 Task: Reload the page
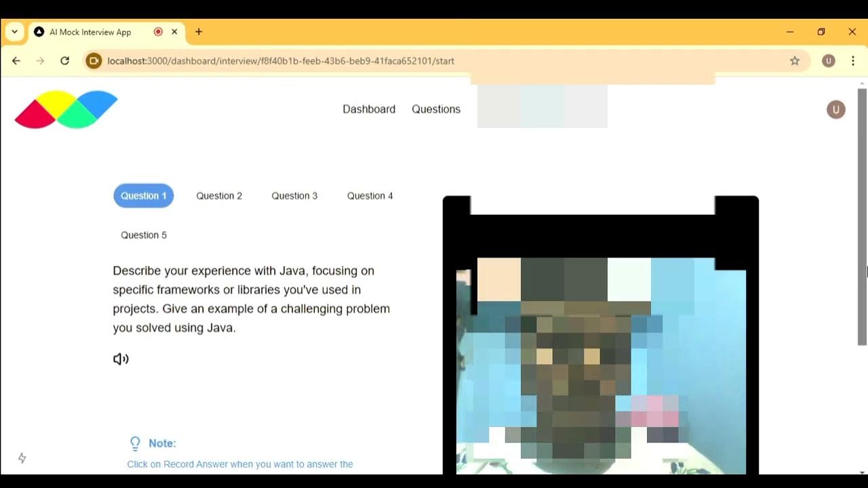[x=64, y=61]
